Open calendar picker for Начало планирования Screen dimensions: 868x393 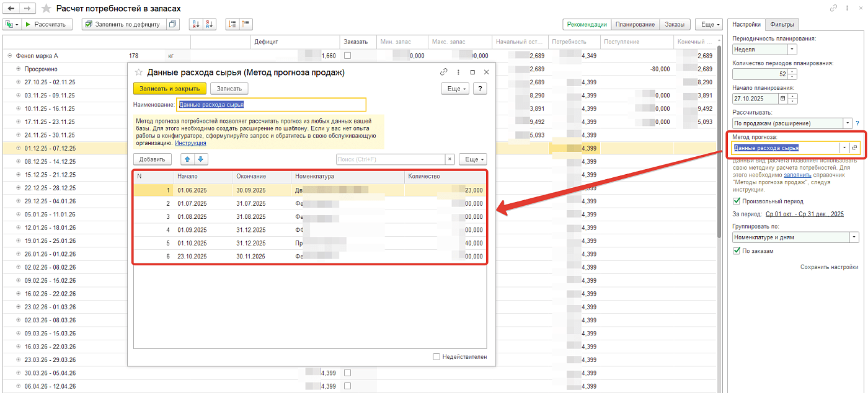click(x=783, y=99)
